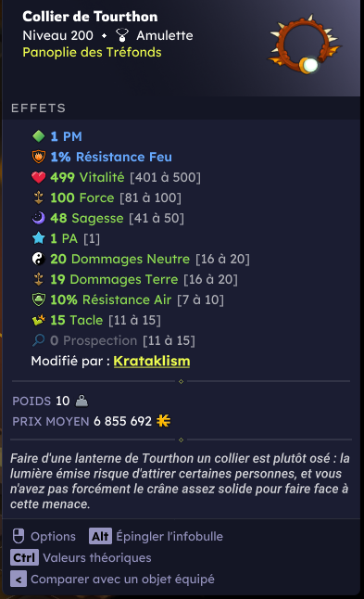Click the Comparer avec un objet équipé arrow

(x=19, y=580)
